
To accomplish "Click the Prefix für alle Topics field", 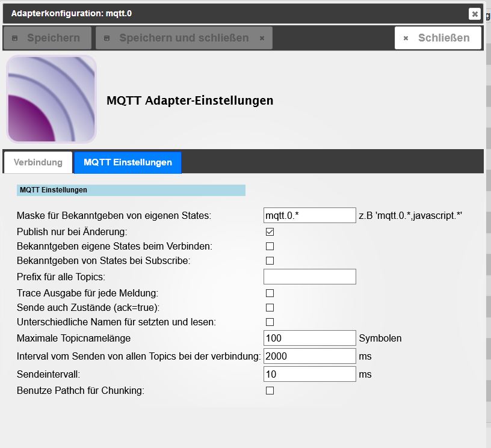I will pyautogui.click(x=310, y=277).
